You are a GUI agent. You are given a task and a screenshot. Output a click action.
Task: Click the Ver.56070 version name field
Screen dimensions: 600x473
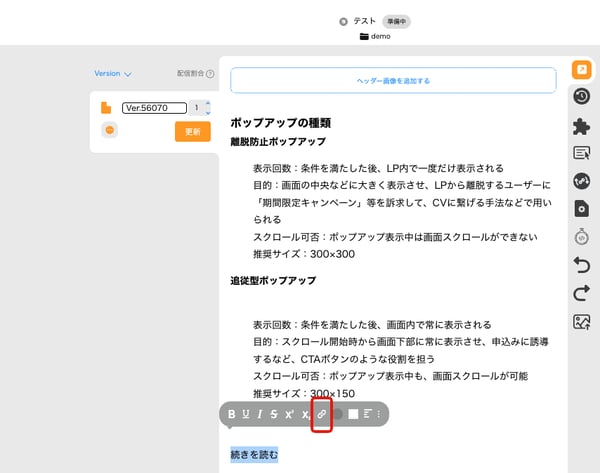point(154,108)
